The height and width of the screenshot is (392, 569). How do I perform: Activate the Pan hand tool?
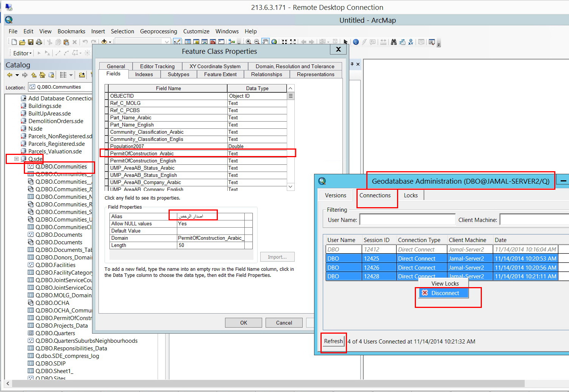pyautogui.click(x=266, y=42)
